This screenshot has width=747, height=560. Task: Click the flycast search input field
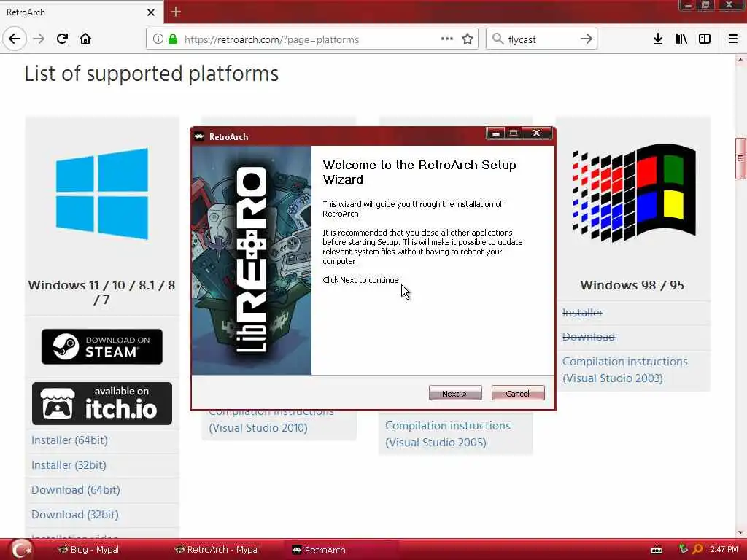(x=541, y=39)
